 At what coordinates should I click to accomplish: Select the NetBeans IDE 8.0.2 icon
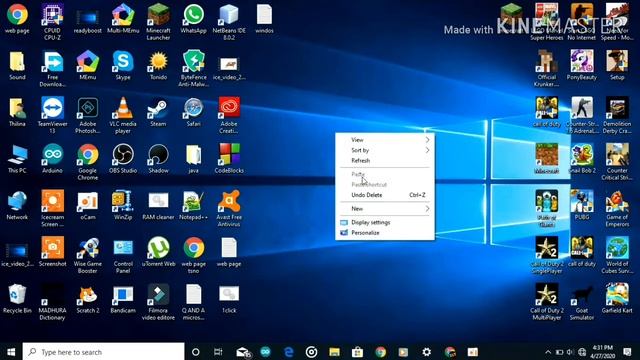pyautogui.click(x=229, y=22)
